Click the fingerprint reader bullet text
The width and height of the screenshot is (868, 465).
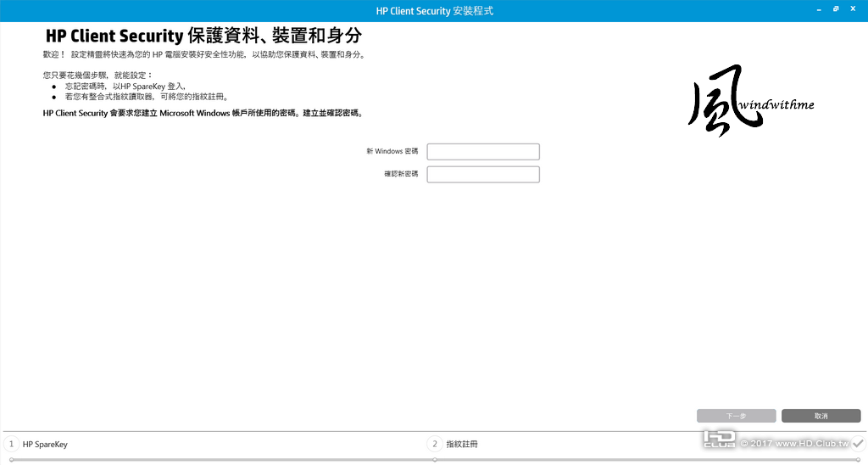point(147,97)
